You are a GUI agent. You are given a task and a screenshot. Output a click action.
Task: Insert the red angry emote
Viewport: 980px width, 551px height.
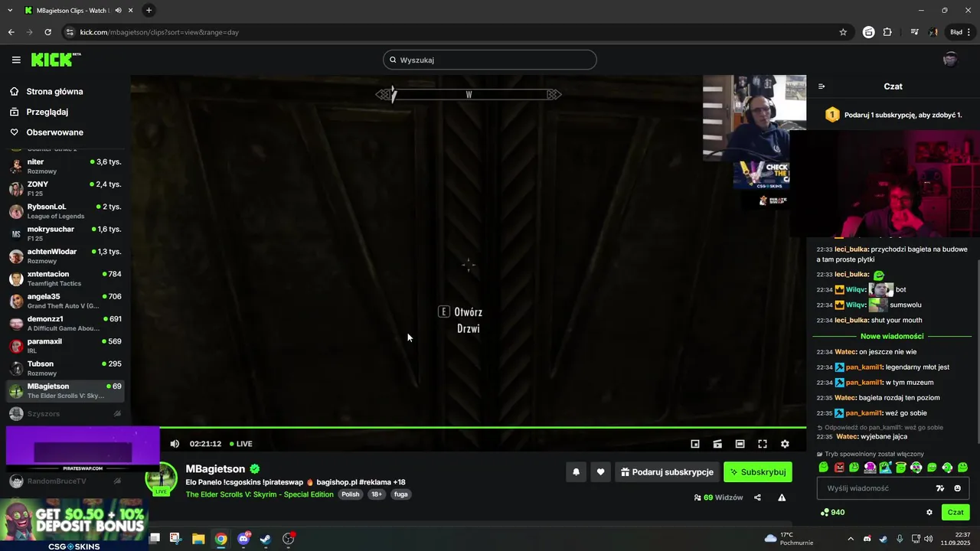coord(839,468)
